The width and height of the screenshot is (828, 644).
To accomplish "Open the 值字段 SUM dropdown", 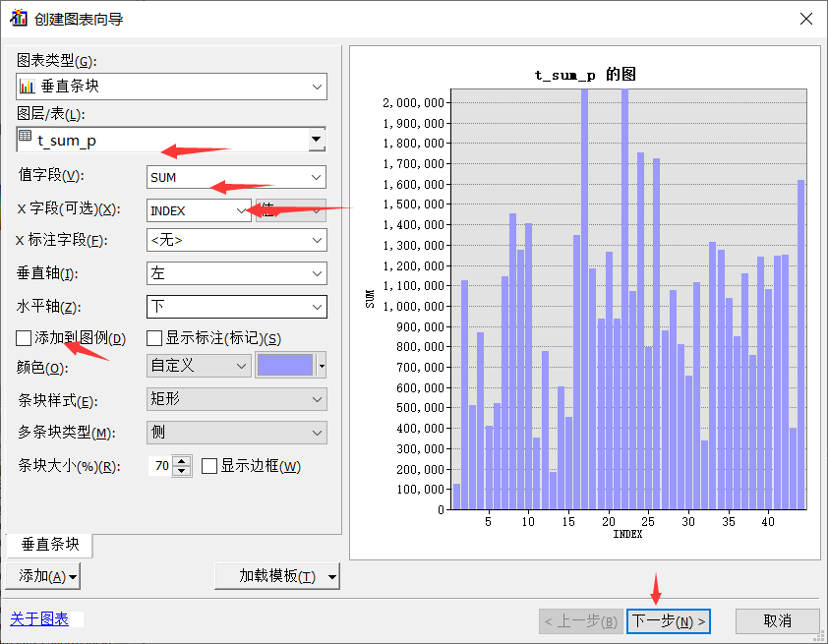I will tap(236, 177).
